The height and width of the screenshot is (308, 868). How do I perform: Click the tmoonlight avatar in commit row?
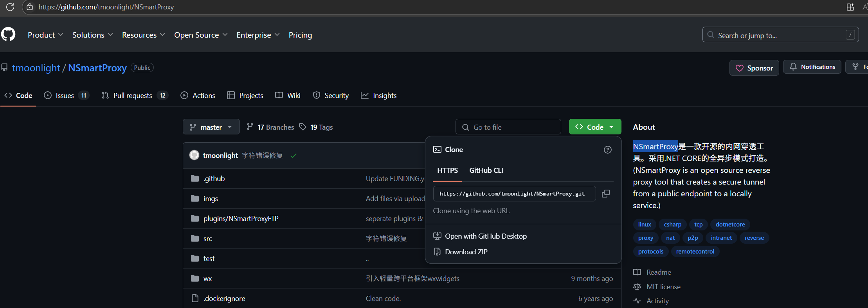[x=194, y=155]
